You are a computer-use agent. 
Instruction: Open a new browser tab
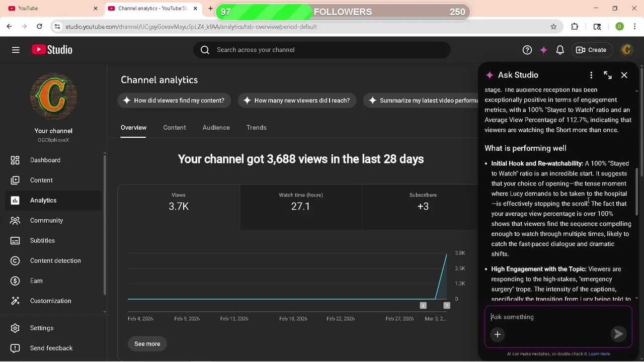pyautogui.click(x=210, y=9)
